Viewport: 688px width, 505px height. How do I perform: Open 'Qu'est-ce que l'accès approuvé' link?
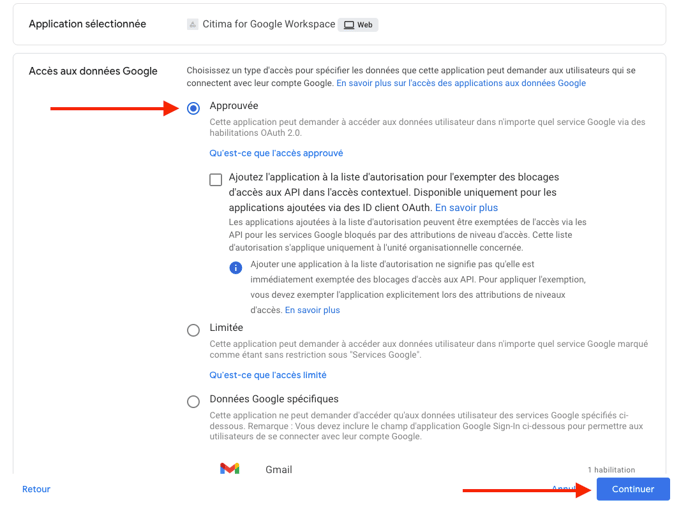click(x=276, y=153)
